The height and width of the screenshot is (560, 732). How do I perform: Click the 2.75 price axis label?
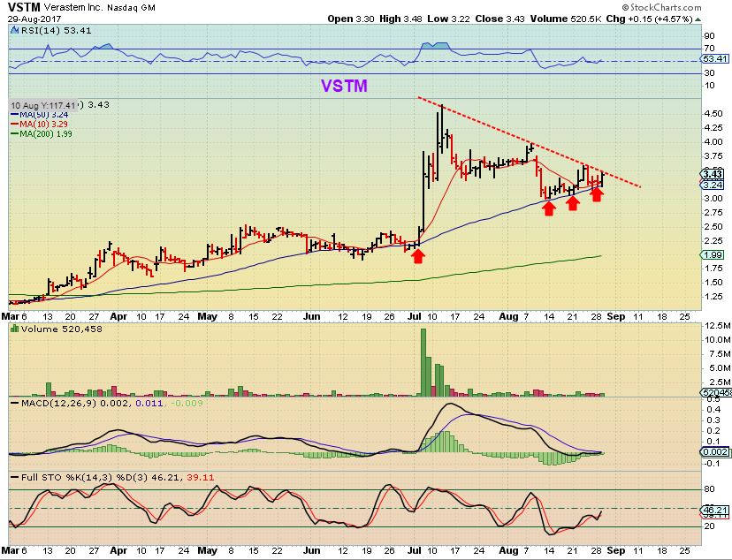coord(713,213)
